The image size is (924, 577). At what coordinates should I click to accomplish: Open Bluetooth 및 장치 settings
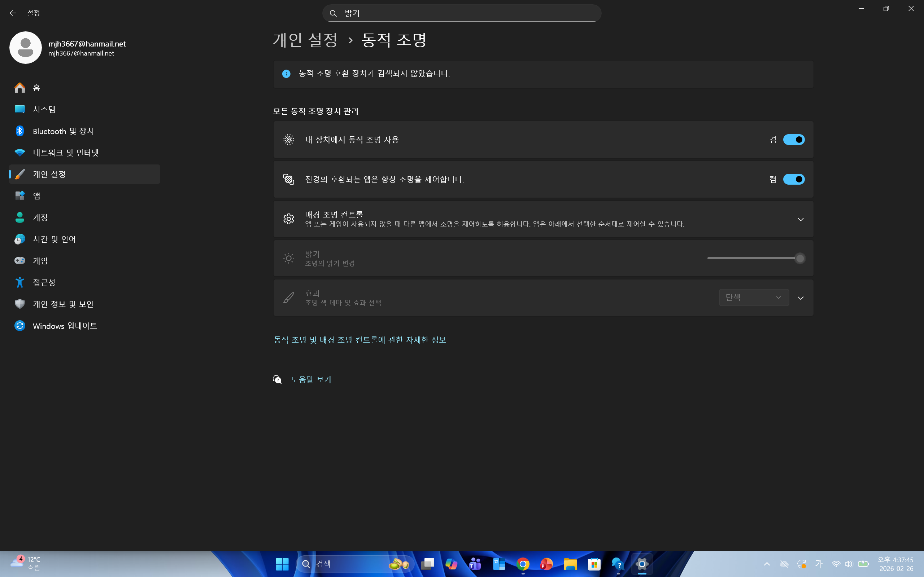(63, 131)
